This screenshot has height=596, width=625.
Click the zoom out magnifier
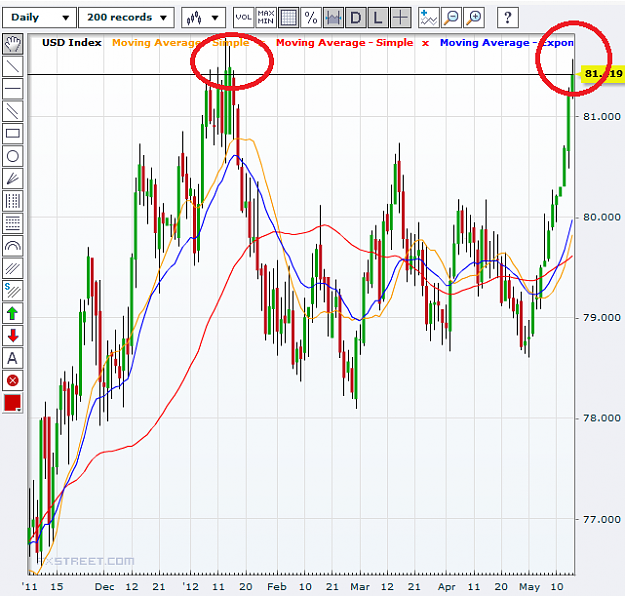(x=451, y=18)
